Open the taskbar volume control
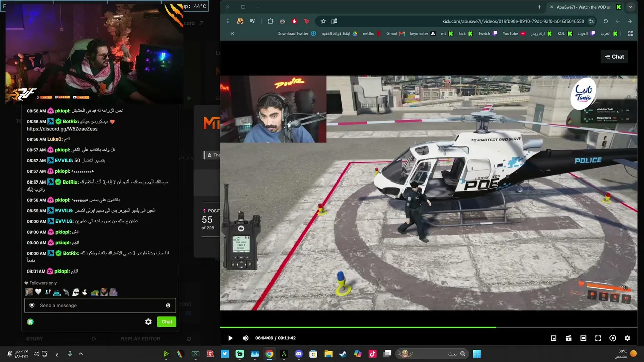The width and height of the screenshot is (644, 362). [36, 354]
